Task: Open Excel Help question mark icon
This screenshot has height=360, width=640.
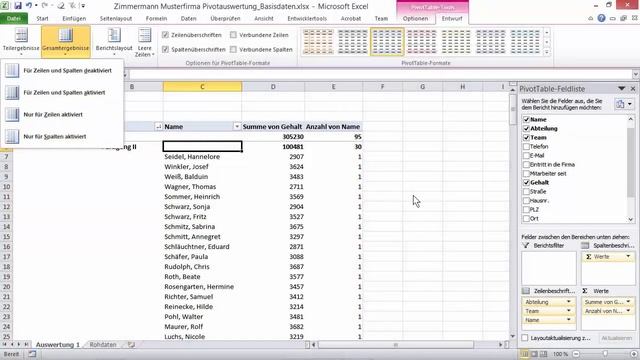Action: [x=601, y=18]
